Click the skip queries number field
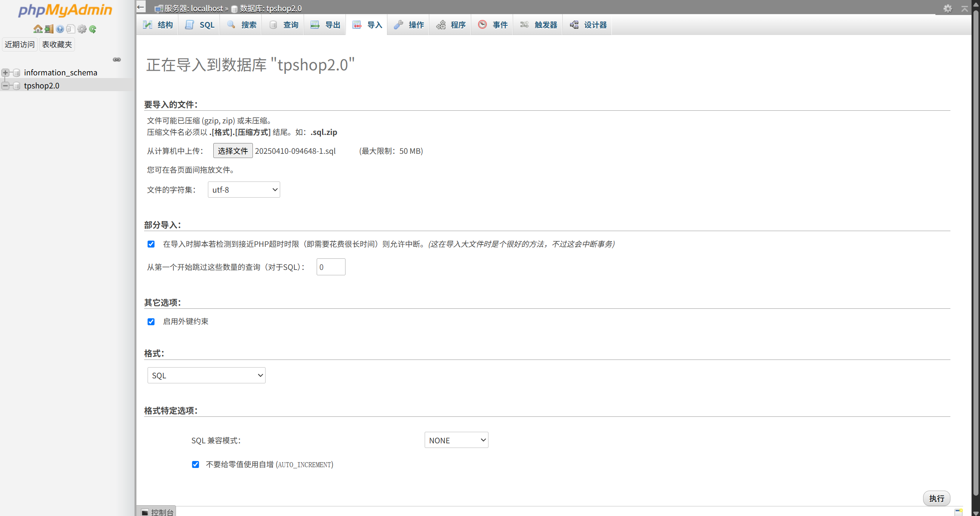The height and width of the screenshot is (516, 980). pyautogui.click(x=331, y=267)
